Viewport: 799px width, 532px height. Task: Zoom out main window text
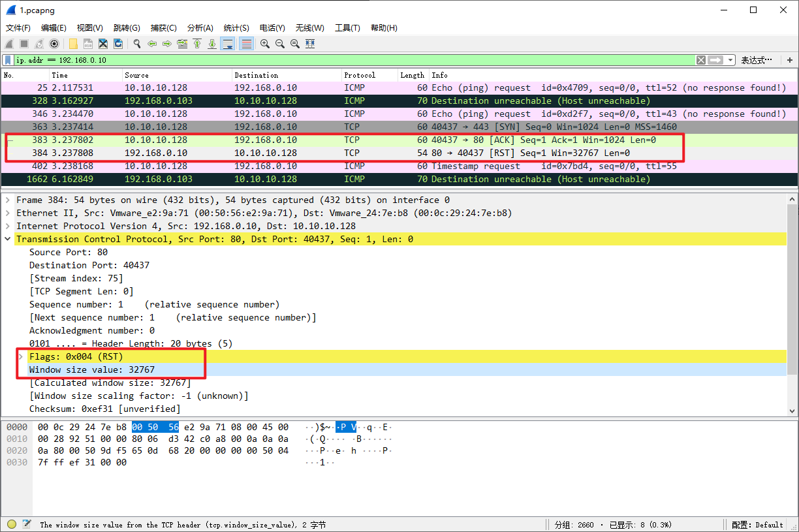[x=280, y=44]
